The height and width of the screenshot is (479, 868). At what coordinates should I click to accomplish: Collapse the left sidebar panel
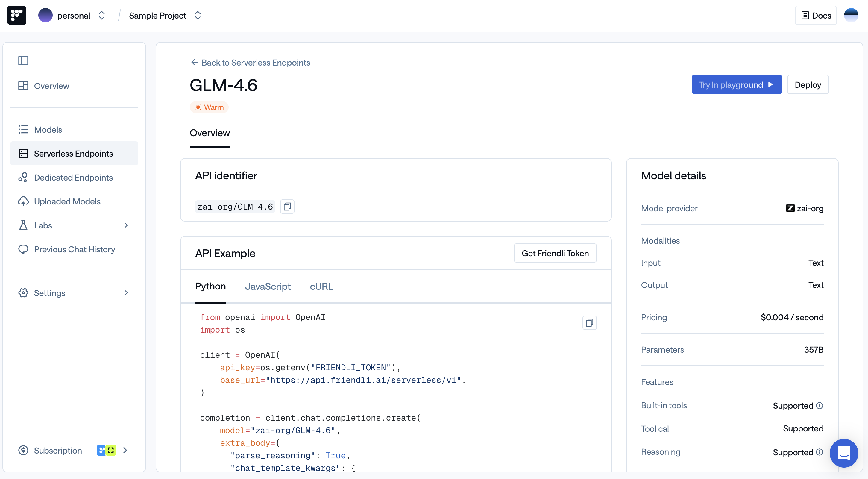23,60
